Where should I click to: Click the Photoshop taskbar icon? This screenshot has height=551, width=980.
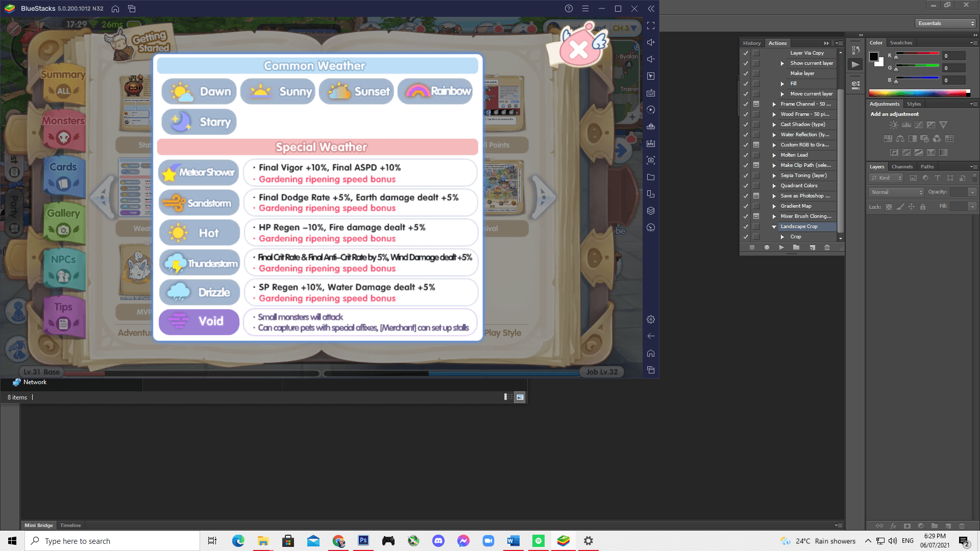click(x=363, y=541)
